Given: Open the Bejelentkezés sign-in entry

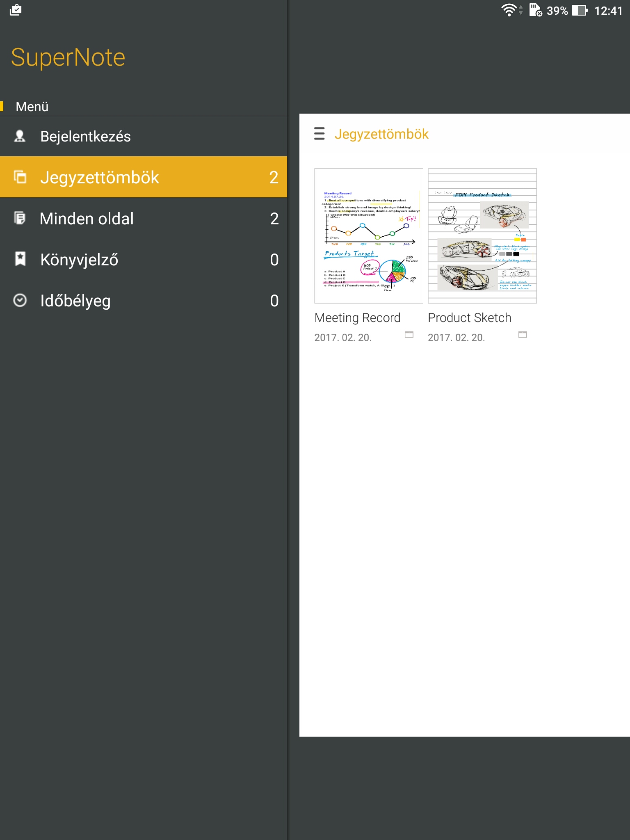Looking at the screenshot, I should coord(144,136).
